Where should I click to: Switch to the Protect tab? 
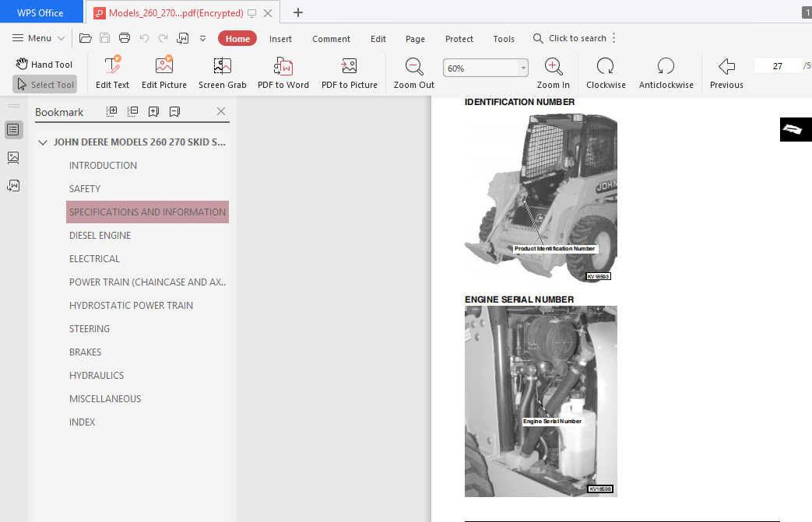click(x=459, y=39)
